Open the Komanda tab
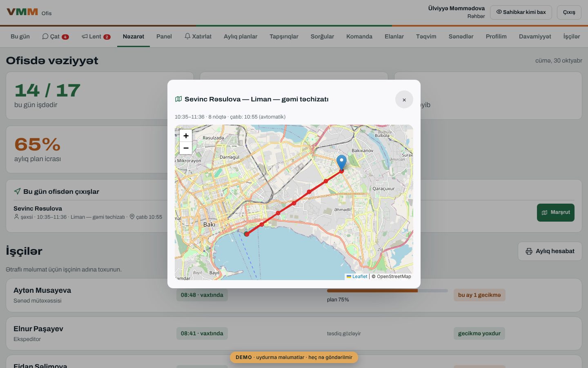Viewport: 588px width, 368px height. 359,36
